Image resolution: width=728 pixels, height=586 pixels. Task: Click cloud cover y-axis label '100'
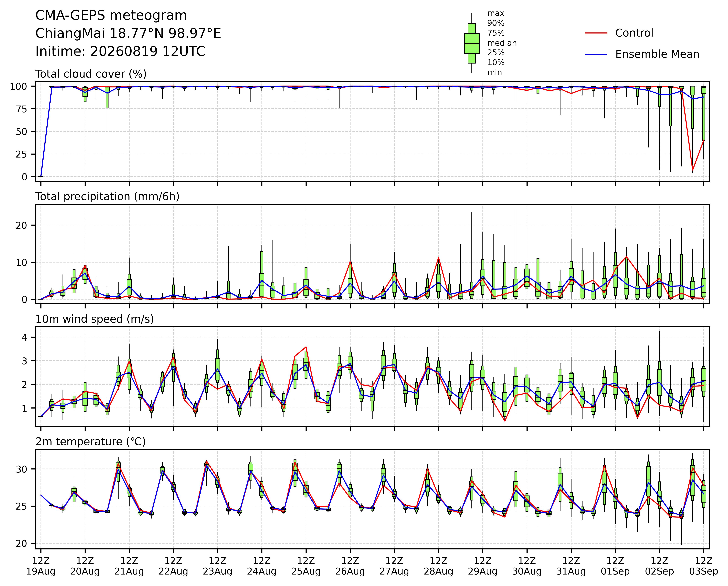click(19, 86)
